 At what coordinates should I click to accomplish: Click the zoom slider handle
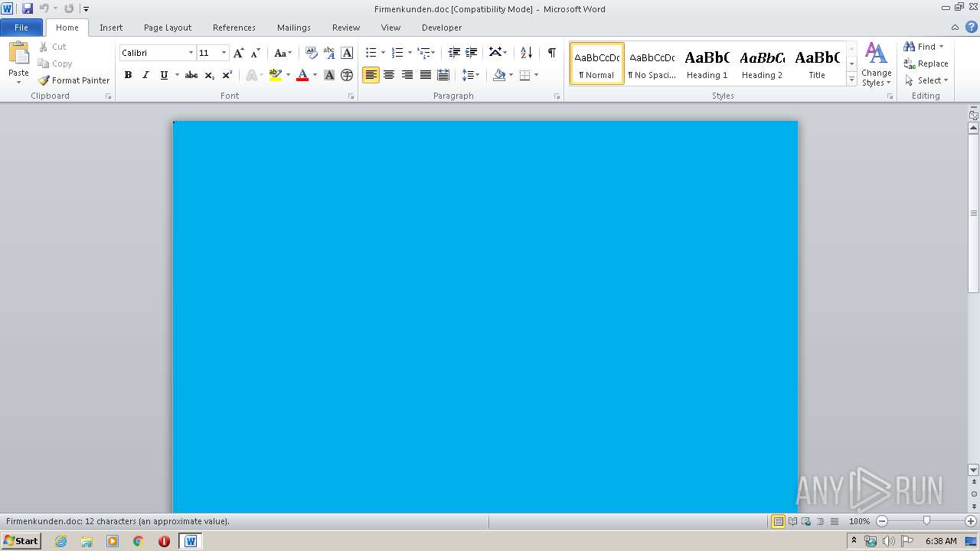(x=926, y=521)
